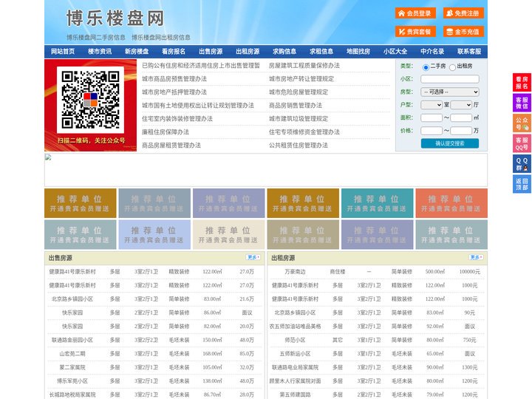Click the minimum 价格 input field

pos(432,131)
